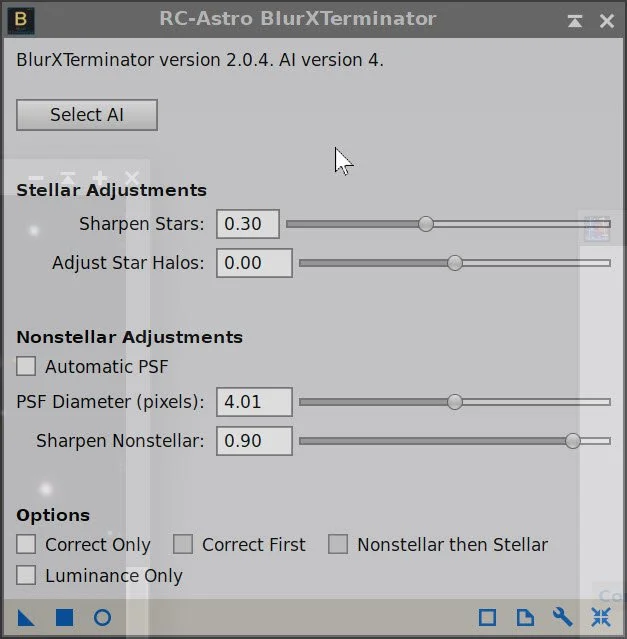Click the PSF Diameter slider handle

pos(455,402)
